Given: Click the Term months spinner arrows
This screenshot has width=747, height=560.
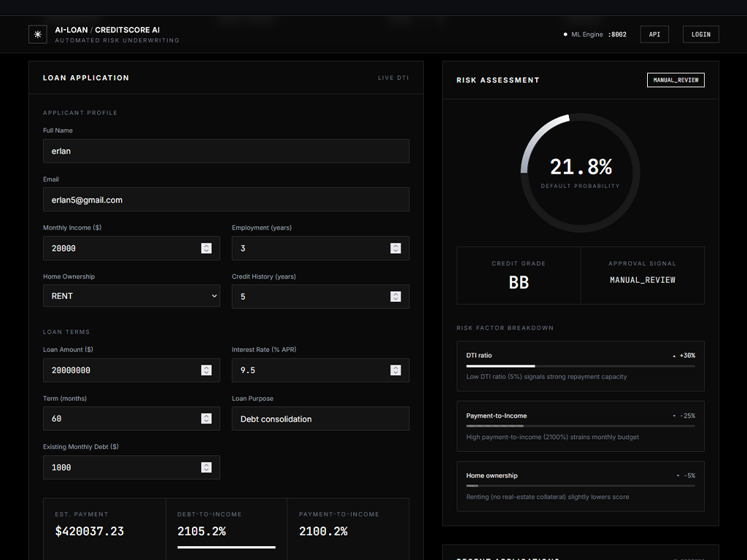Looking at the screenshot, I should pyautogui.click(x=206, y=419).
